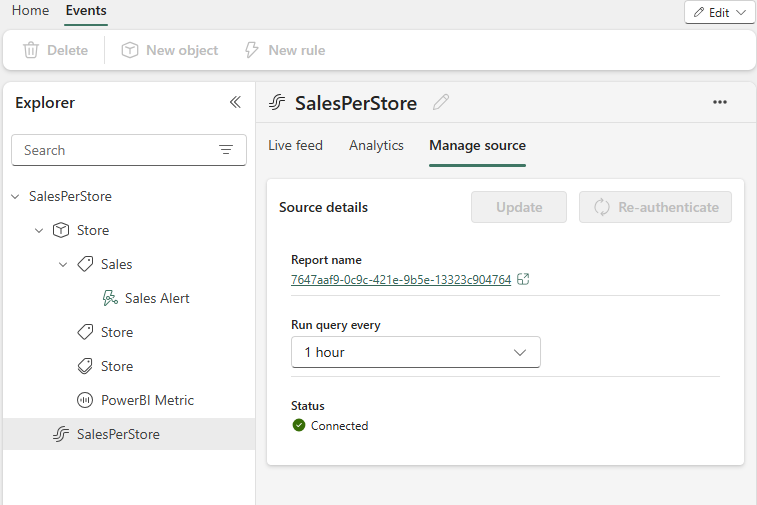The image size is (757, 505).
Task: Open the report name GUID link
Action: point(401,280)
